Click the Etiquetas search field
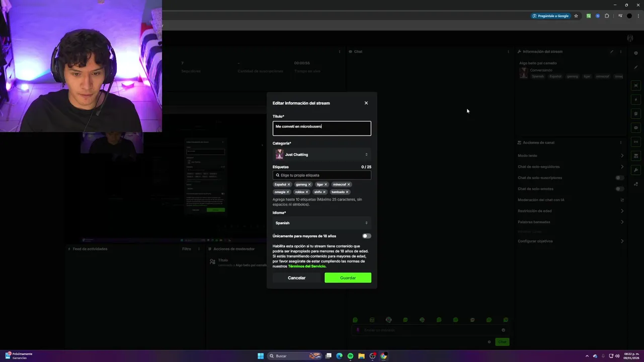The height and width of the screenshot is (362, 644). 322,175
